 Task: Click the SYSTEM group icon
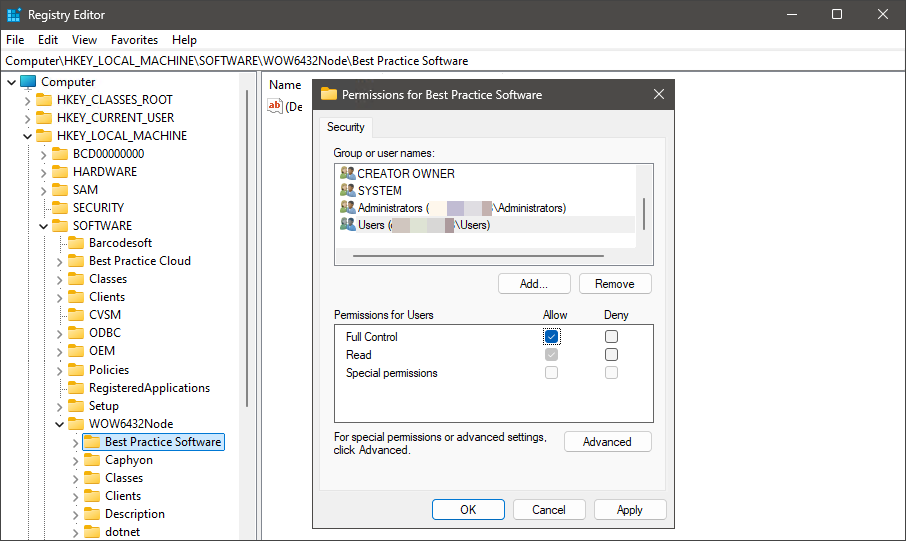347,190
